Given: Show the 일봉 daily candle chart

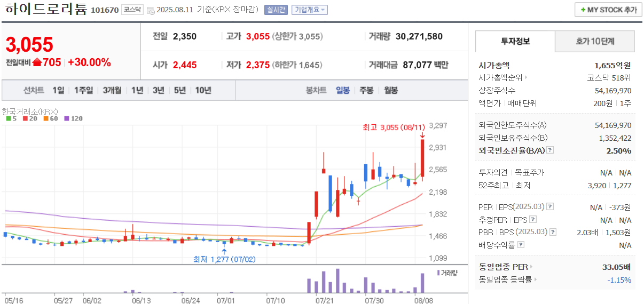Looking at the screenshot, I should click(343, 90).
